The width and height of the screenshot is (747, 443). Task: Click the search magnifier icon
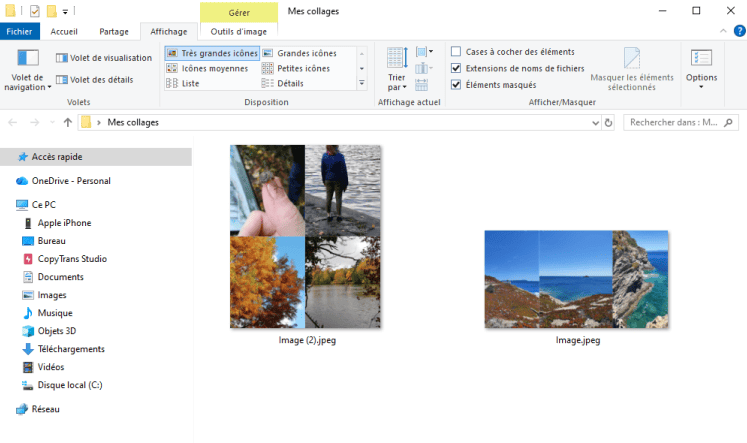pos(728,123)
